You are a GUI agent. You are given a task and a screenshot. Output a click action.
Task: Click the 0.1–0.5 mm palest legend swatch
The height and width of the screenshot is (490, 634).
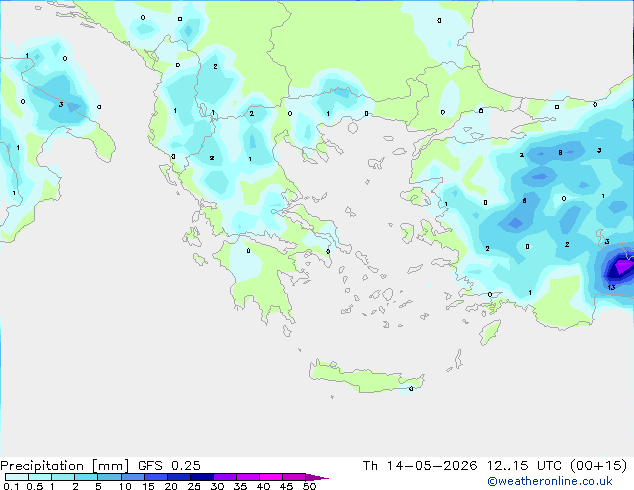(17, 477)
